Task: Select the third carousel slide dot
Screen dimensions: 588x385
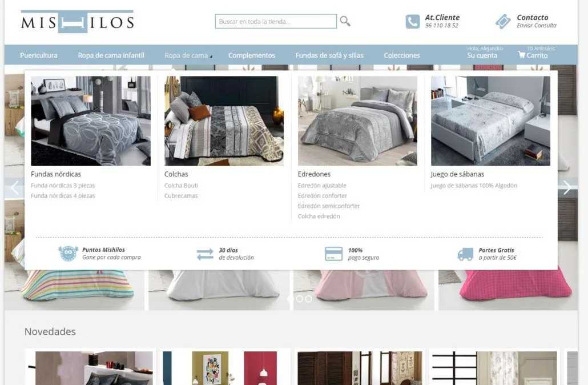Action: pos(308,299)
